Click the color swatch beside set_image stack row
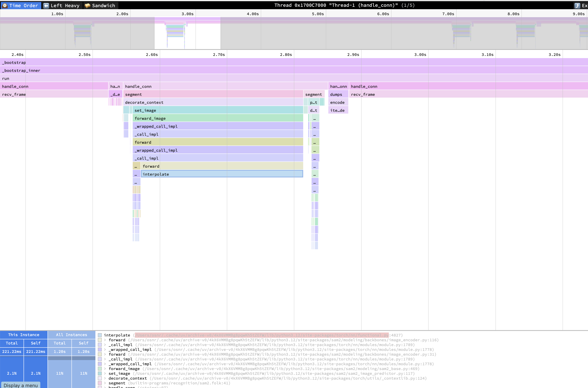 [100, 373]
